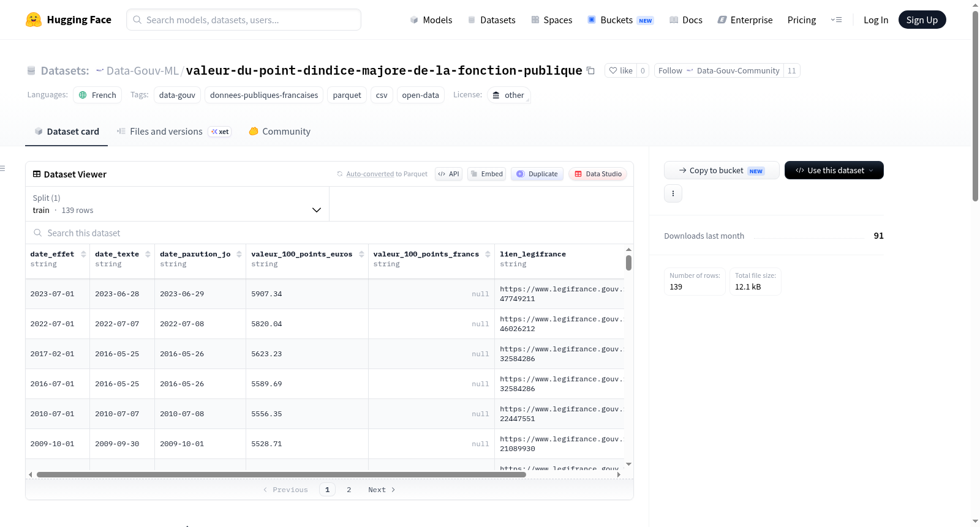Viewport: 980px width, 527px height.
Task: Click the French language tag
Action: [97, 95]
